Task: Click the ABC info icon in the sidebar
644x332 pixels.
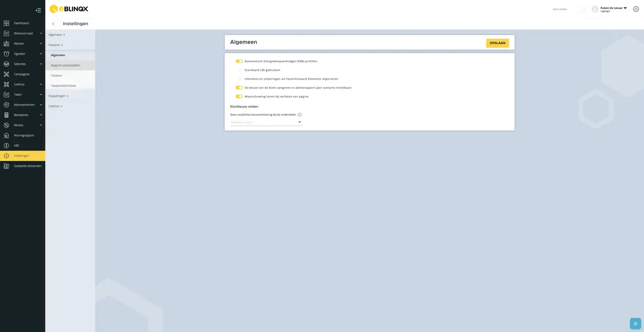Action: tap(6, 146)
